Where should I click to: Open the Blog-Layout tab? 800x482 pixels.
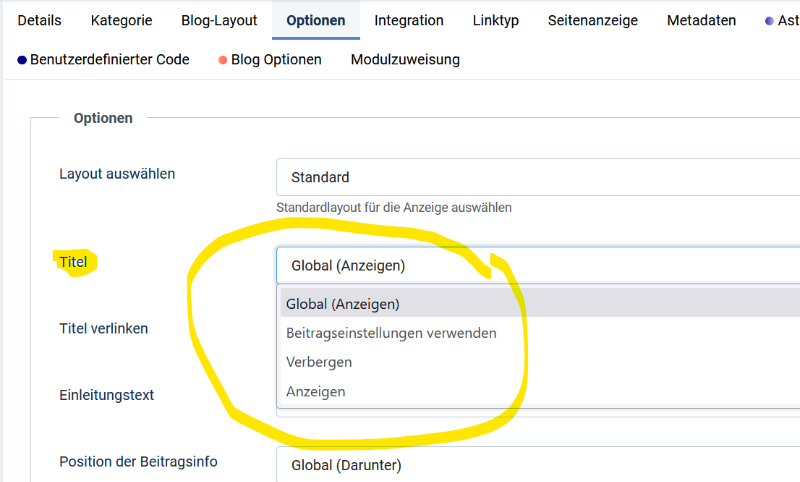point(219,20)
